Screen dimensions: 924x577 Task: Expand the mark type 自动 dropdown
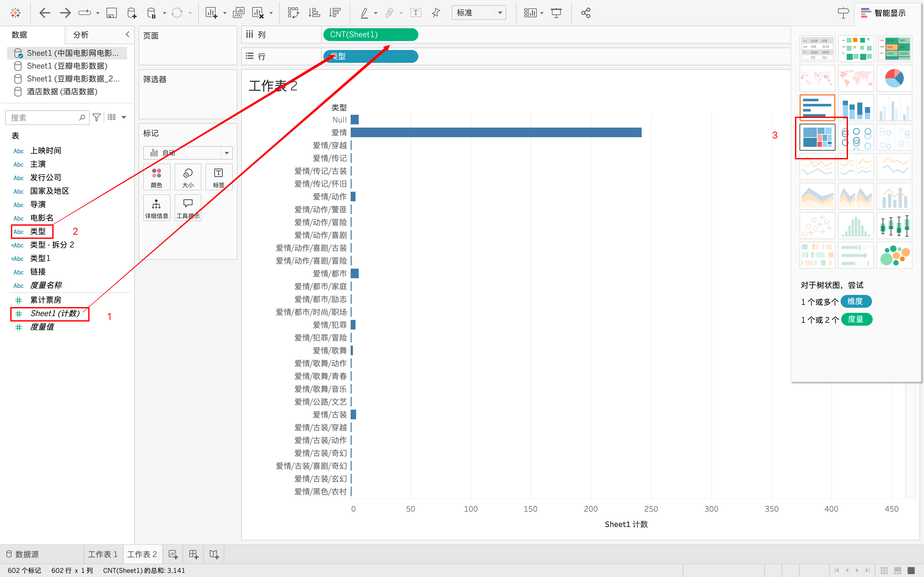pyautogui.click(x=227, y=153)
